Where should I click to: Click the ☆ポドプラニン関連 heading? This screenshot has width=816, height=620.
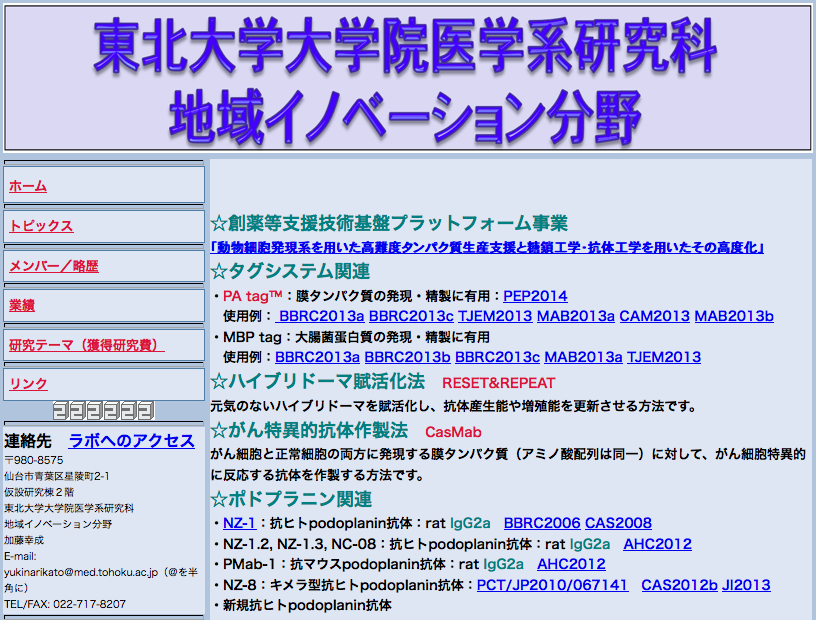tap(291, 499)
